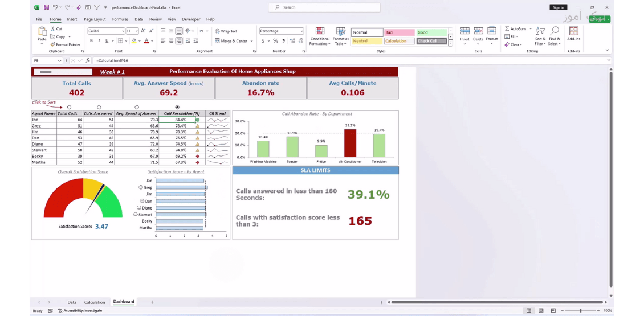Viewport: 644px width, 316px height.
Task: Click the Insert Function fx icon
Action: click(88, 60)
